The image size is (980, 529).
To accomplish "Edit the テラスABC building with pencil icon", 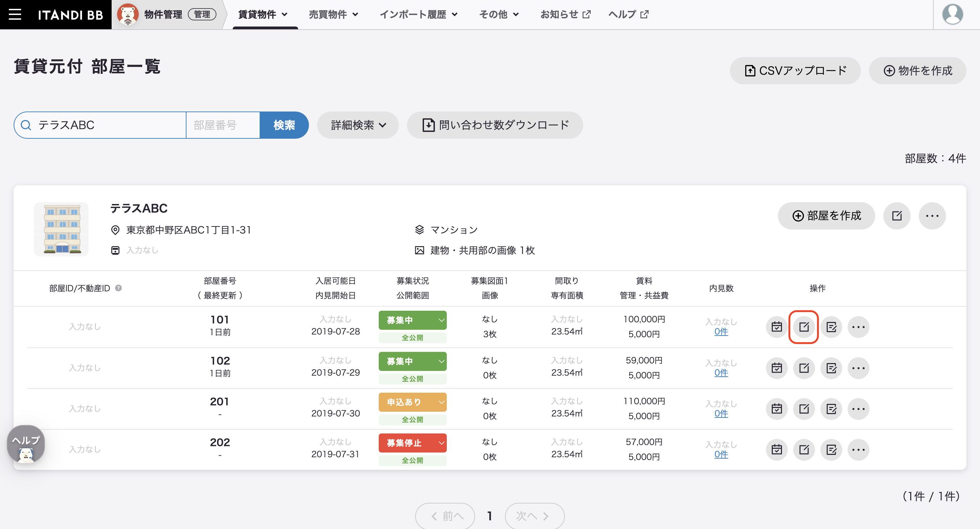I will pyautogui.click(x=897, y=216).
